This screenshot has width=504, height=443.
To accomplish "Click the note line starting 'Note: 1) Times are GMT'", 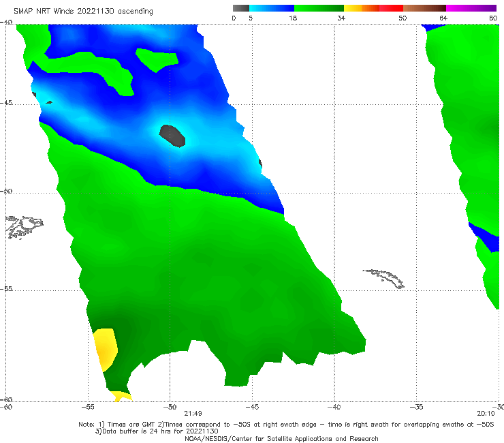I will coord(286,425).
